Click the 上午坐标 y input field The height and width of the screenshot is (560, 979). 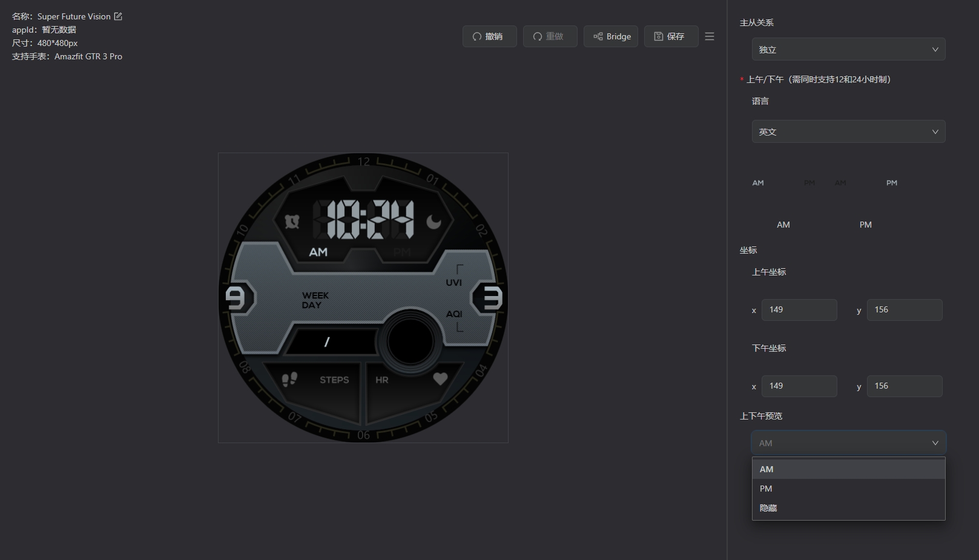pyautogui.click(x=905, y=310)
